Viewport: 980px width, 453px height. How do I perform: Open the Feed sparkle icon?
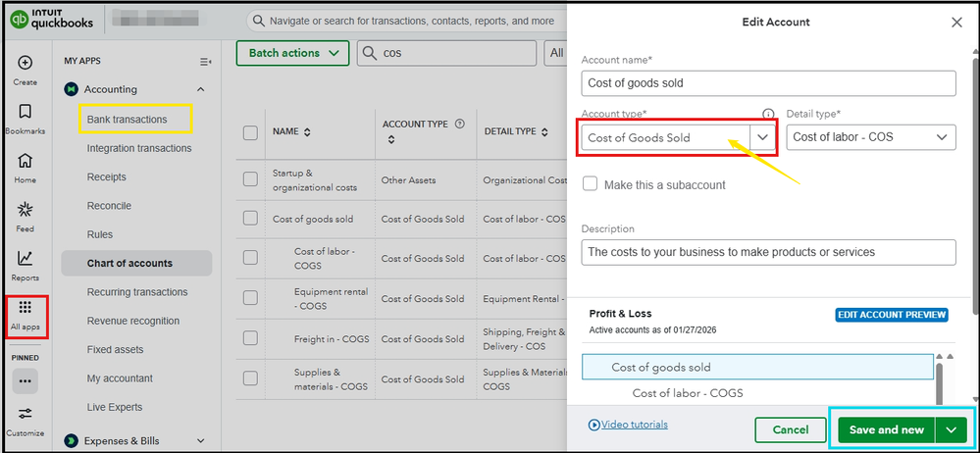[x=26, y=210]
